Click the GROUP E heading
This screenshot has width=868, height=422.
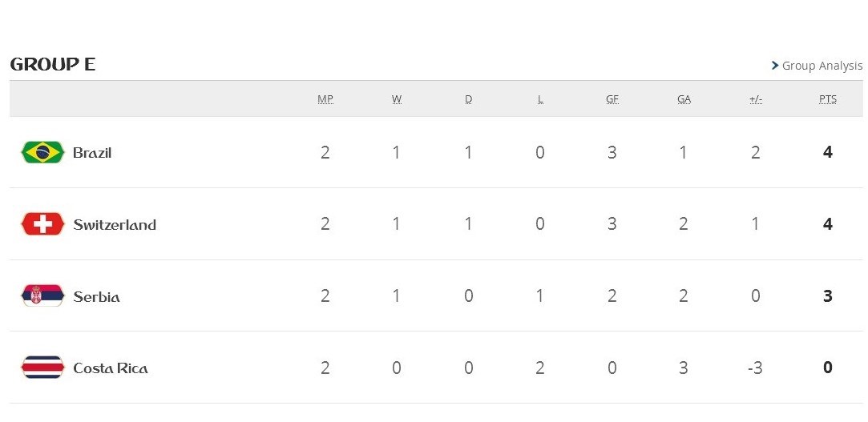(x=53, y=65)
